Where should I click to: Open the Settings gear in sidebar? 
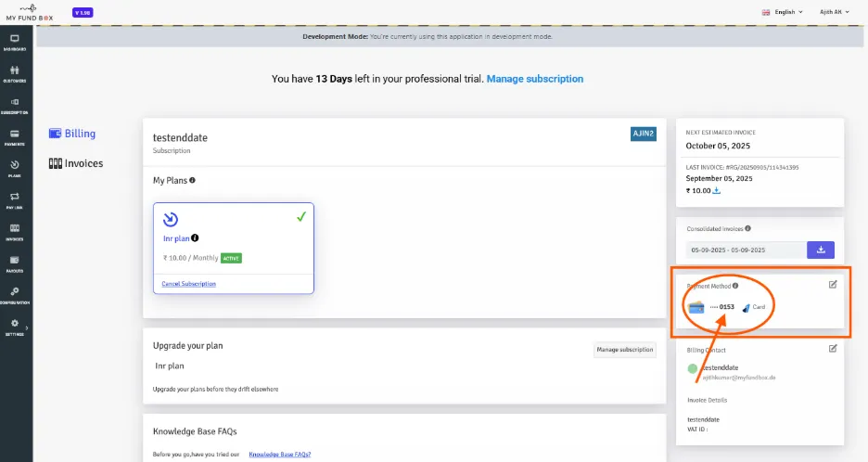pyautogui.click(x=15, y=323)
